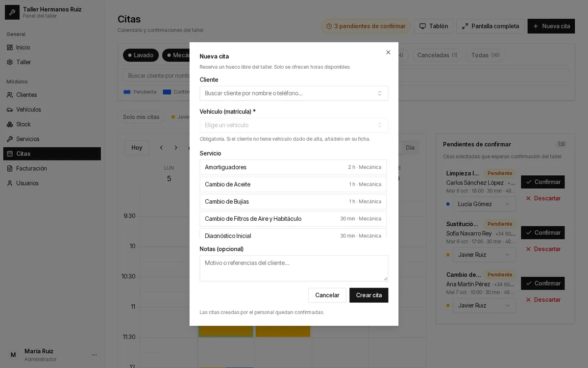Screen dimensions: 588x368
Task: Click the Servicios wrench icon in sidebar
Action: coord(10,139)
